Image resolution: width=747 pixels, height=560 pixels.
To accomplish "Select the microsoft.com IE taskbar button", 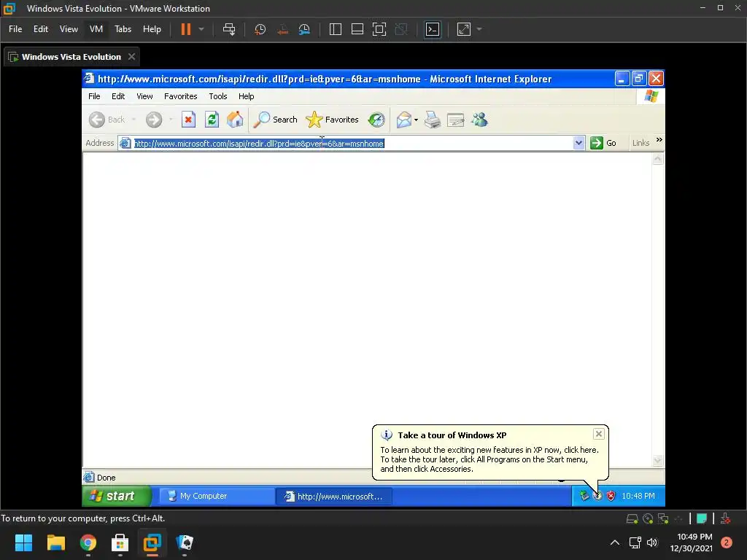I will [333, 496].
